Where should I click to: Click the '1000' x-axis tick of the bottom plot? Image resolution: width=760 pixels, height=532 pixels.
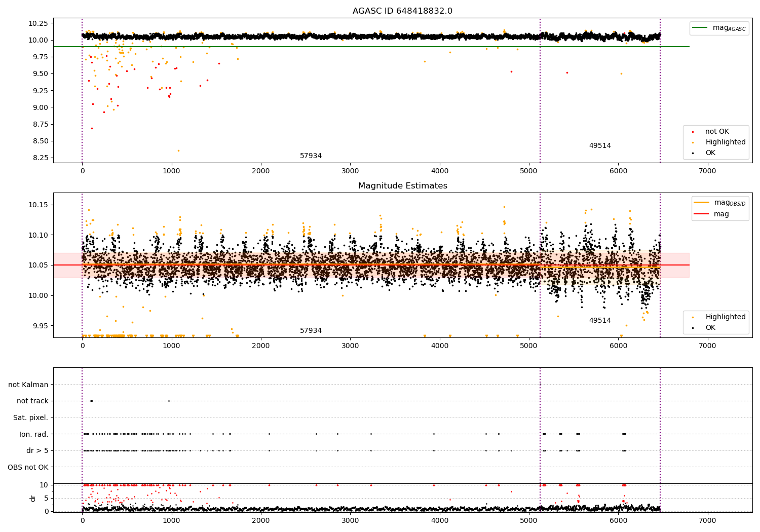[171, 521]
